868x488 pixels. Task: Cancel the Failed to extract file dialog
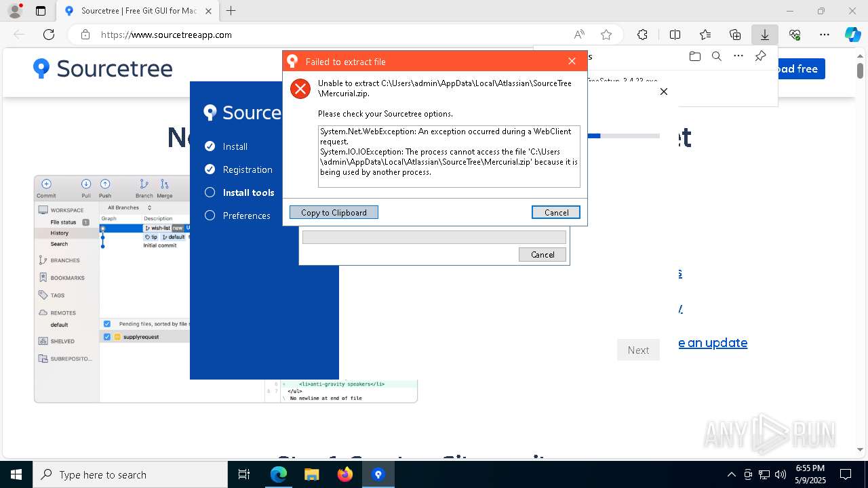[x=556, y=212]
